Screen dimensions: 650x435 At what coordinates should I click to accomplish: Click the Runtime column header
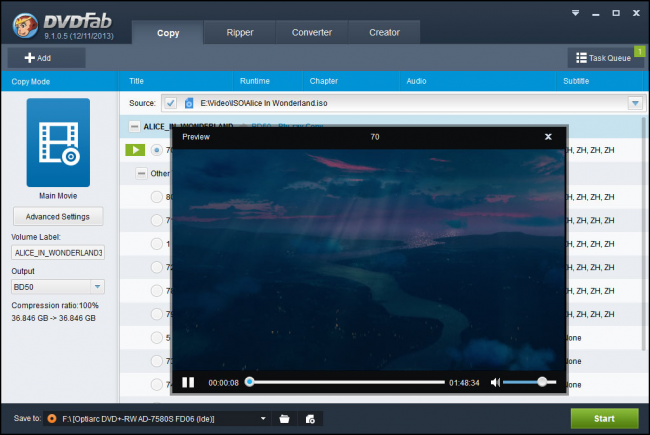[x=255, y=81]
